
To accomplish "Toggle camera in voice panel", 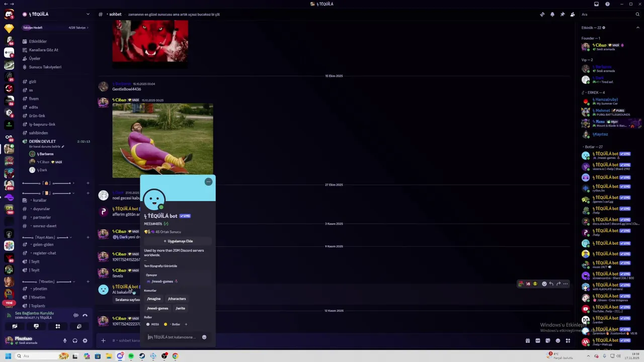I will (x=15, y=326).
